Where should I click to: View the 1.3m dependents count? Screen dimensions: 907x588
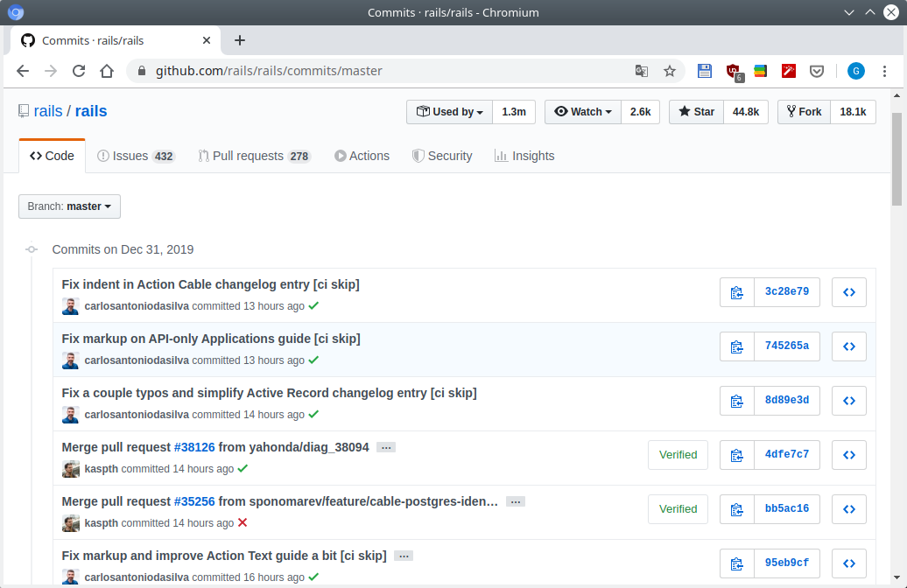tap(514, 112)
